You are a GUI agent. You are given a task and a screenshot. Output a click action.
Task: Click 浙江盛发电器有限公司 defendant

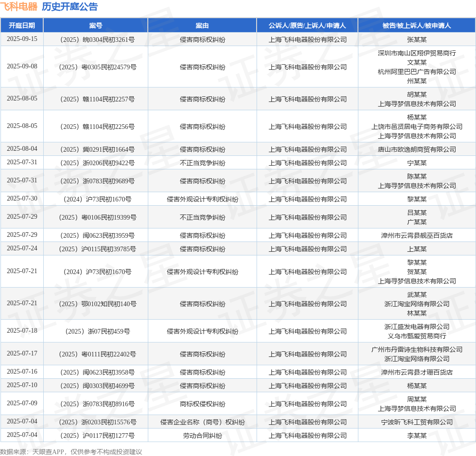[417, 327]
